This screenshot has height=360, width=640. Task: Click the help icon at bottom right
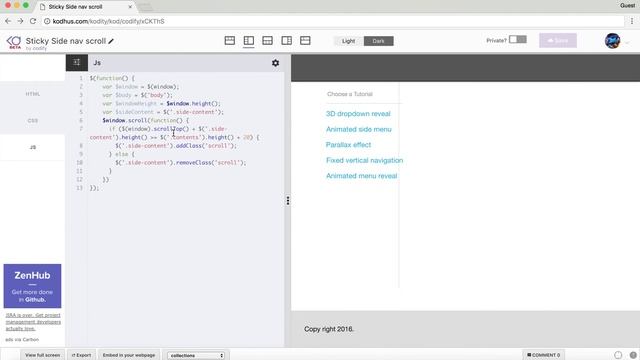point(633,355)
